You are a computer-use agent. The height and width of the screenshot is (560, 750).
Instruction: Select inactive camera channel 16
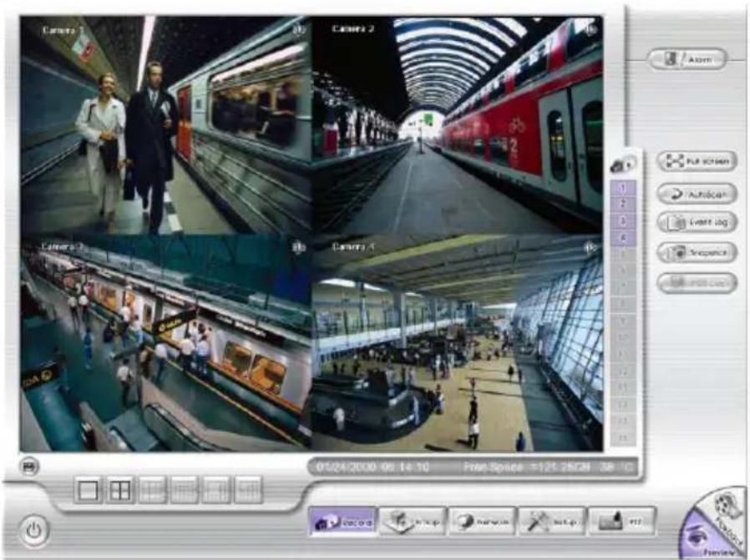pos(623,437)
